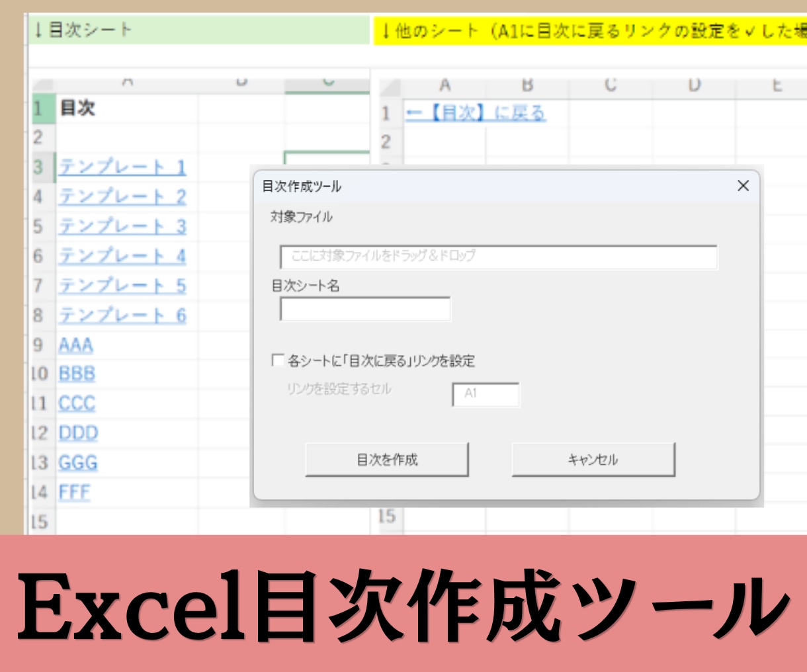Image resolution: width=807 pixels, height=672 pixels.
Task: Select column D header in right sheet
Action: [x=694, y=86]
